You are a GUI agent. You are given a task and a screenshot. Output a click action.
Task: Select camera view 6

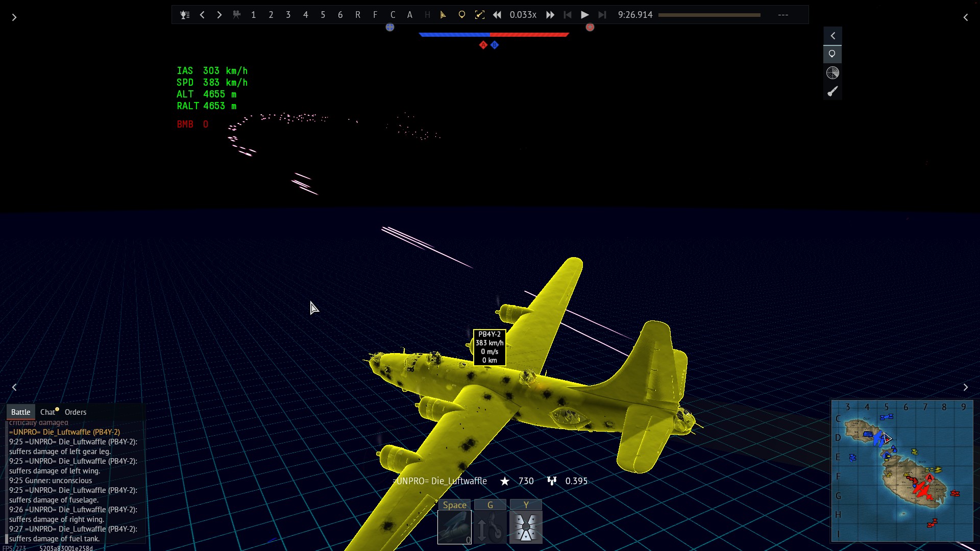tap(340, 15)
